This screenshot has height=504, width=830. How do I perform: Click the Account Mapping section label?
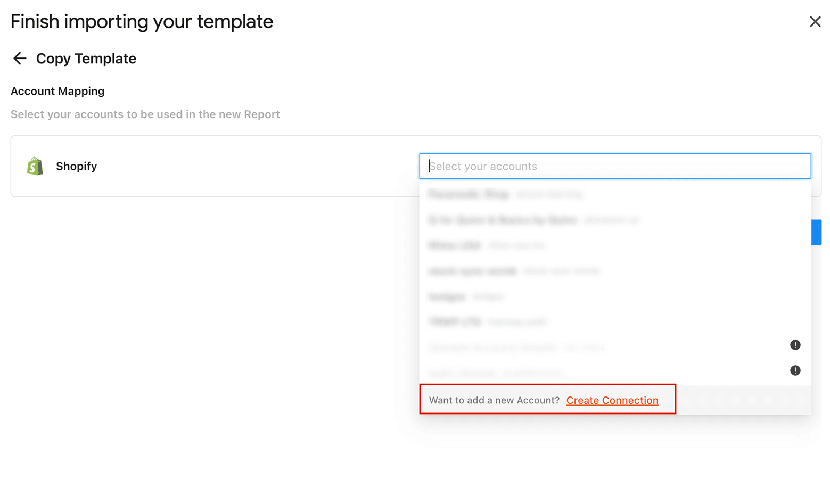pos(57,91)
